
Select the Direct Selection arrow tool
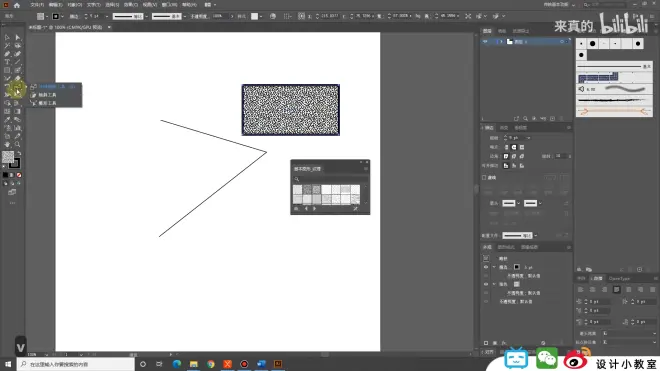[18, 37]
